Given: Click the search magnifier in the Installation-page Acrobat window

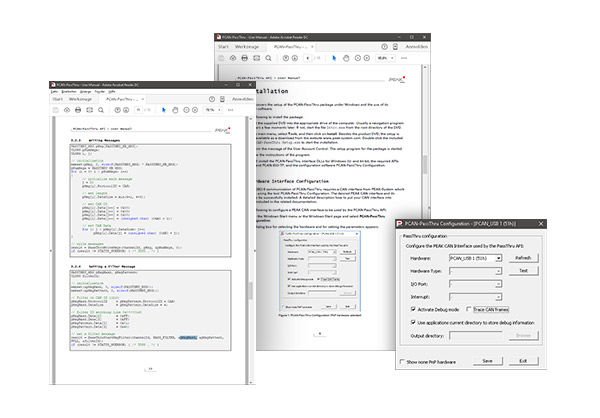Looking at the screenshot, I should [268, 58].
